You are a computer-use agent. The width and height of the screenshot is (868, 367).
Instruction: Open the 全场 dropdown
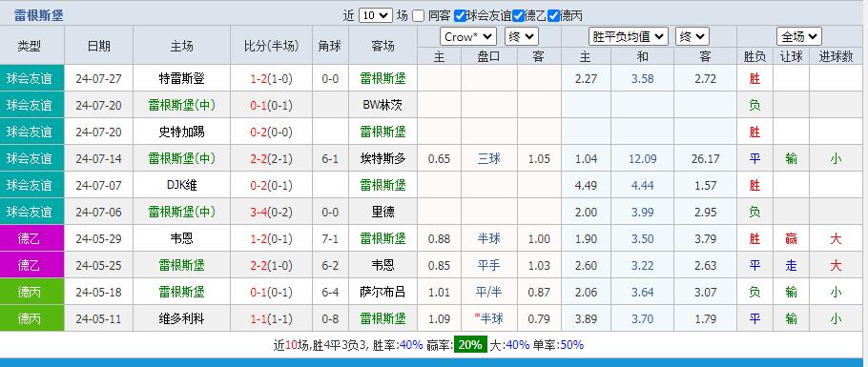point(798,37)
